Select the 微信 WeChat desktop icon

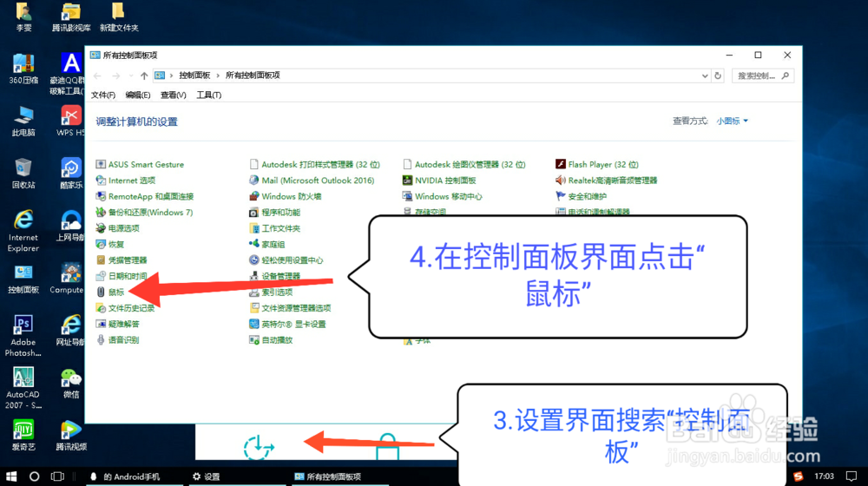pyautogui.click(x=71, y=383)
